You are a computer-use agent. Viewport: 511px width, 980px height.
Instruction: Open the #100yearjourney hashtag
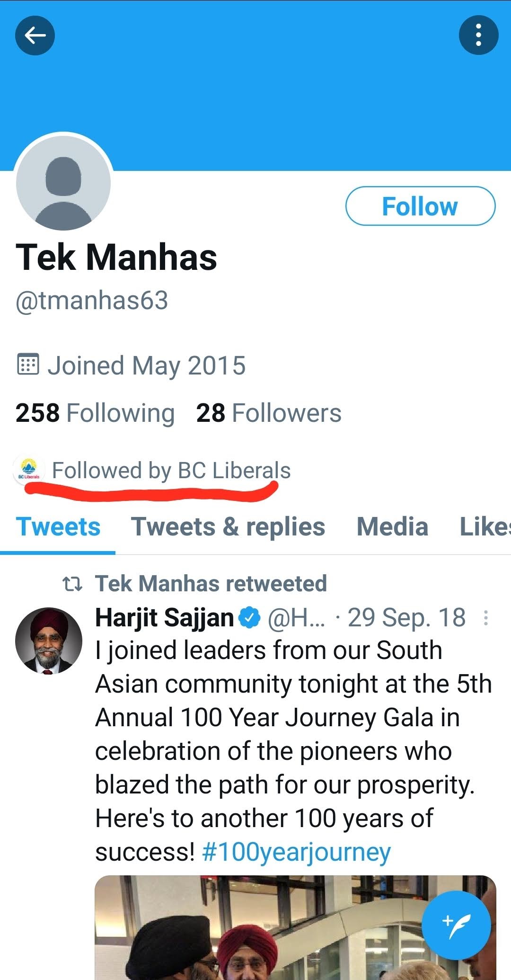(296, 852)
